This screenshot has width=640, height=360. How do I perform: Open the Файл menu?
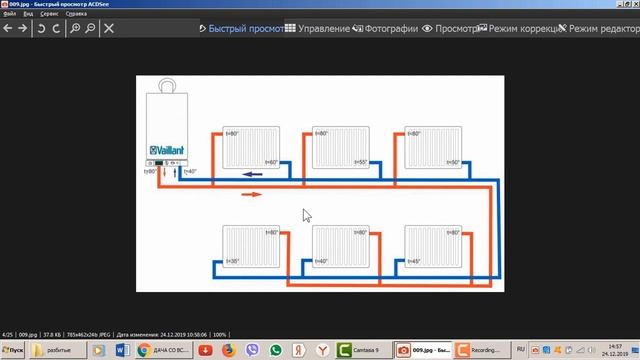pyautogui.click(x=9, y=13)
